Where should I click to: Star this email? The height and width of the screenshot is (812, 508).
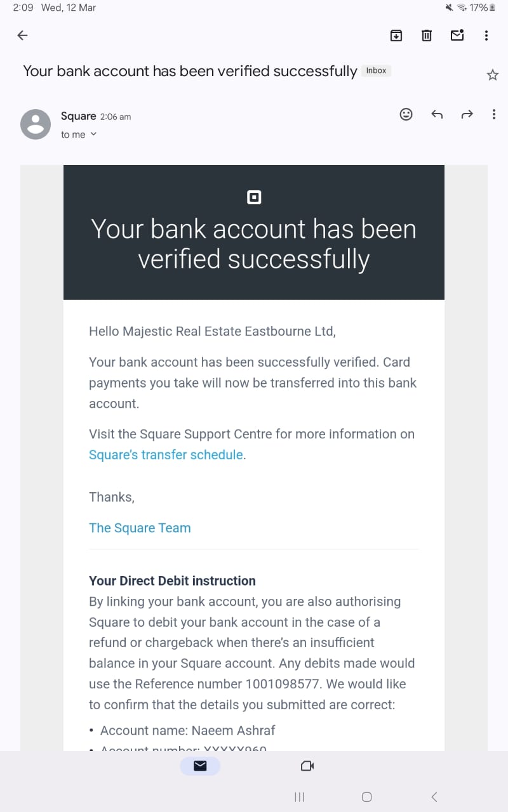(493, 75)
